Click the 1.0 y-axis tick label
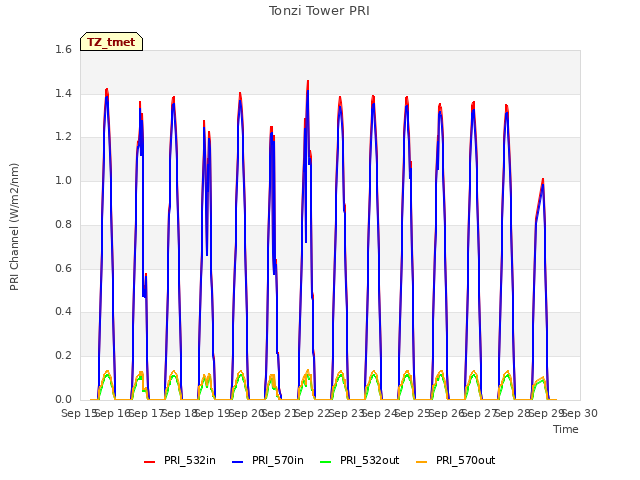 tap(63, 180)
